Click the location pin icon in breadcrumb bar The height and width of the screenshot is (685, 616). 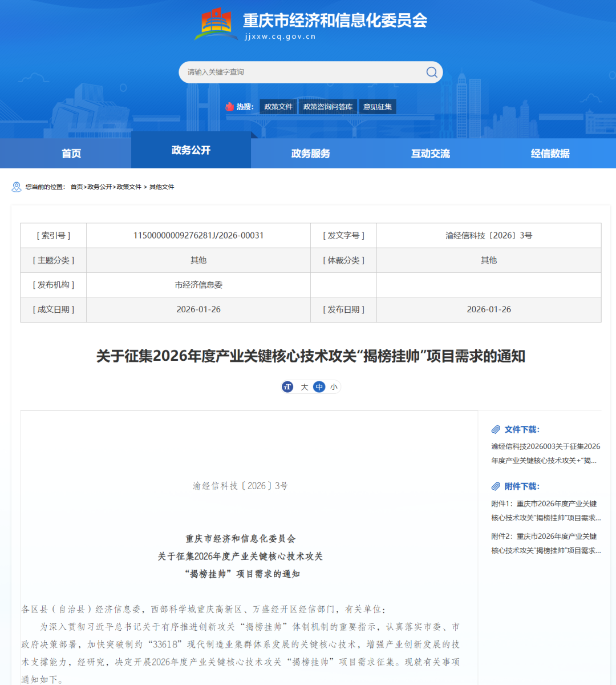click(15, 187)
